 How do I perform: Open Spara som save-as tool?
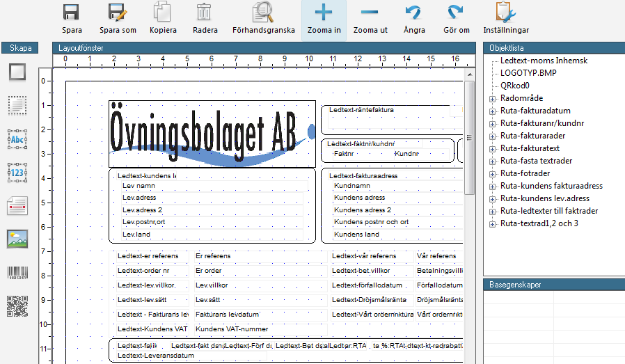(x=118, y=13)
